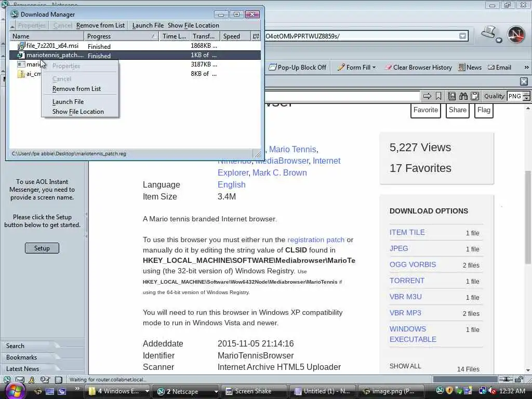Viewport: 532px width, 399px height.
Task: Choose Launch File in context menu
Action: click(x=68, y=101)
